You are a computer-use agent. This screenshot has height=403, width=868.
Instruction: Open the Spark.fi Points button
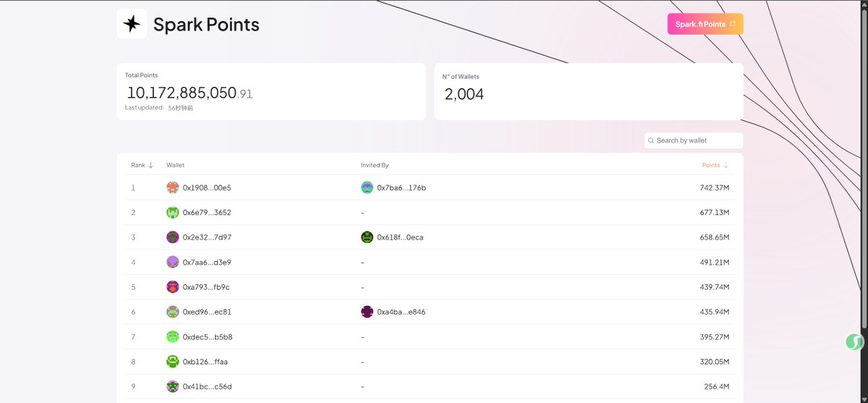(705, 24)
